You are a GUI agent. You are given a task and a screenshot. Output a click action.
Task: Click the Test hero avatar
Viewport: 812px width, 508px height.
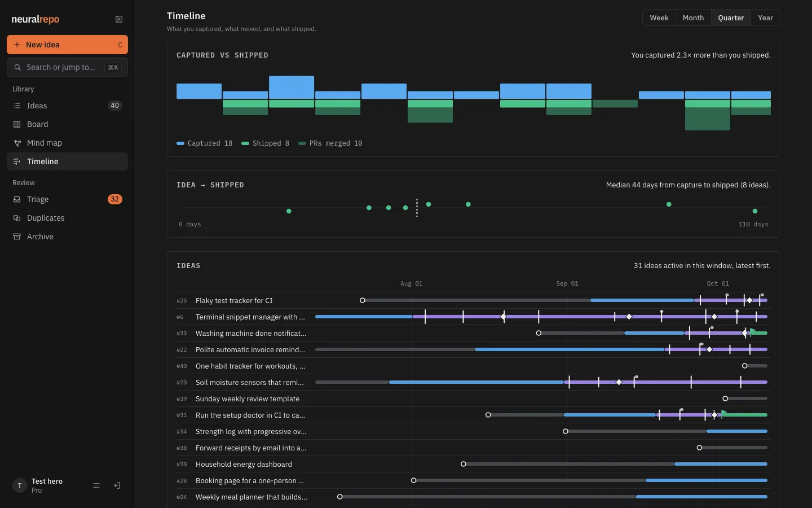[20, 485]
